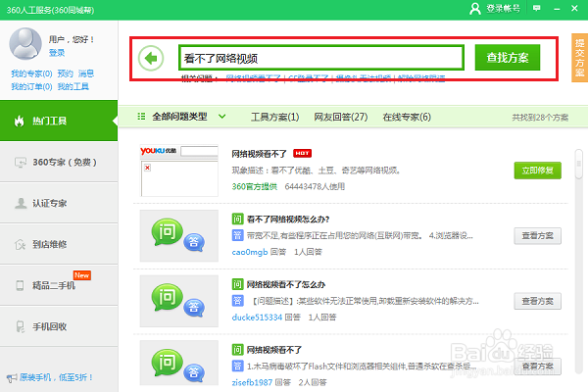
Task: Open the feedback message icon in title bar
Action: click(537, 8)
